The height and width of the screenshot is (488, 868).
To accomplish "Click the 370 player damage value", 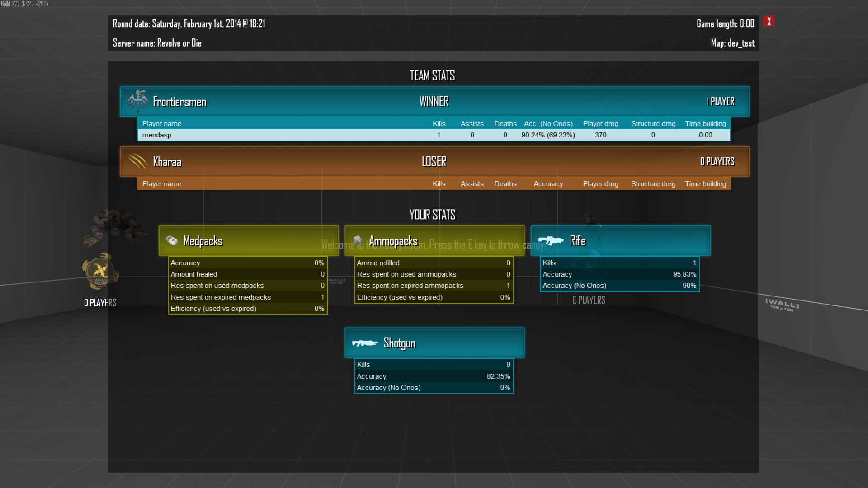I will coord(600,135).
